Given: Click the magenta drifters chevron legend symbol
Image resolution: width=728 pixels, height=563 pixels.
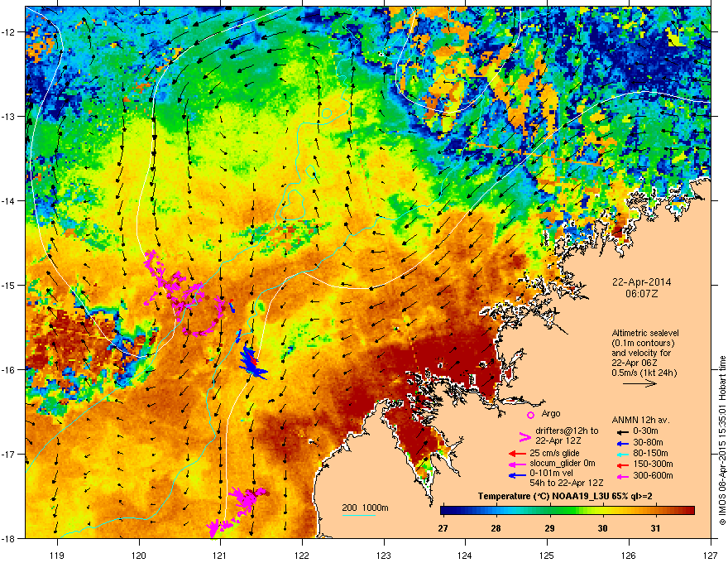Looking at the screenshot, I should tap(525, 436).
